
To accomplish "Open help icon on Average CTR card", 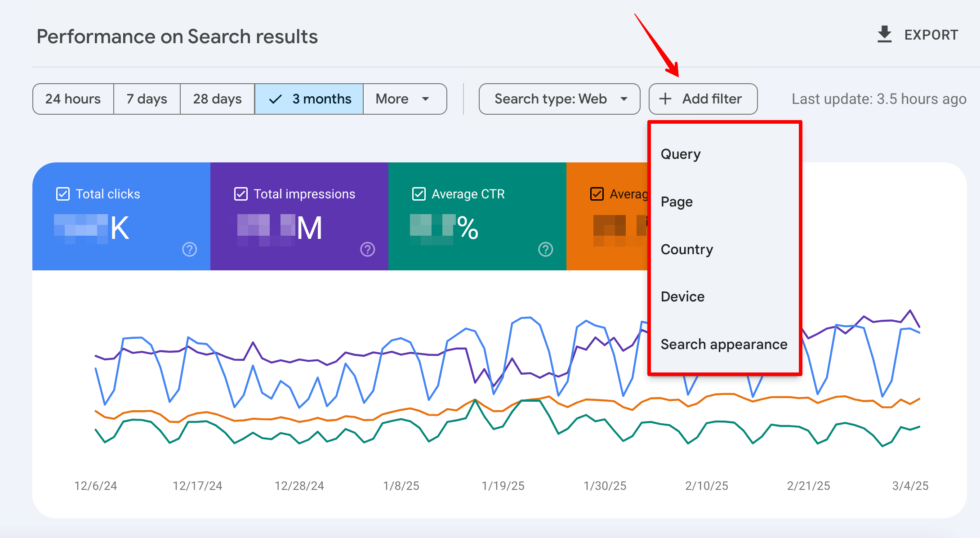I will coord(546,249).
